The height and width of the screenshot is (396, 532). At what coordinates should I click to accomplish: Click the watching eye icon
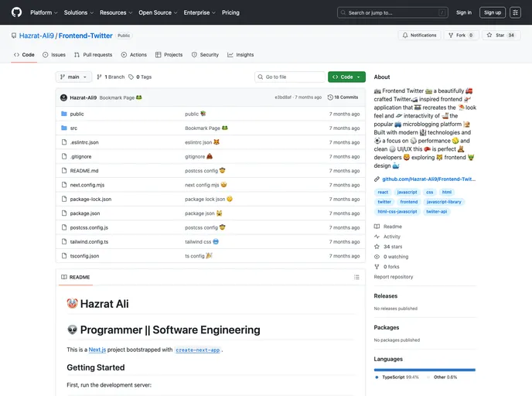377,257
